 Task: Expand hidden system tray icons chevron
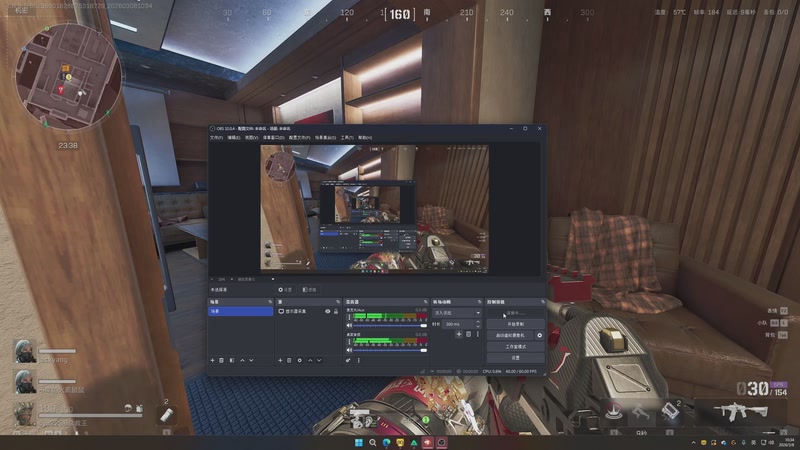[x=693, y=442]
